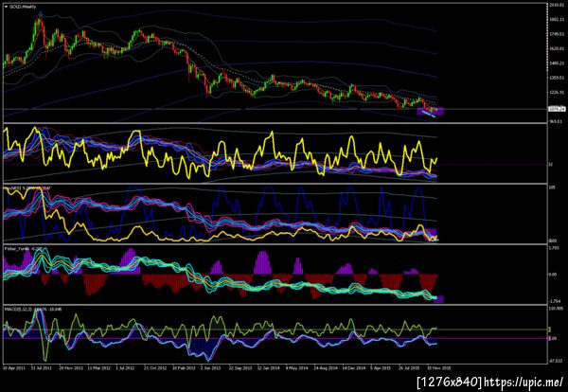Click the 2 Jun 2013 date label
The image size is (568, 392).
[210, 367]
